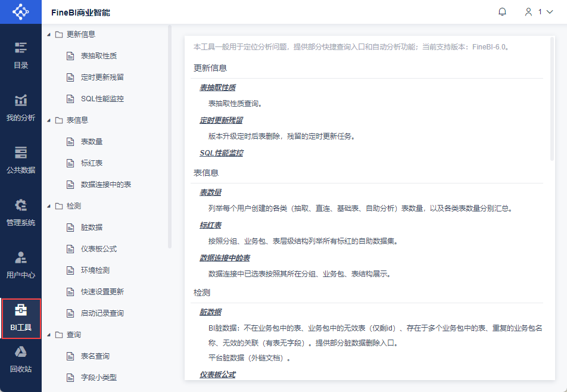This screenshot has height=392, width=567.
Task: Click document icon beside 表名查询
Action: [70, 356]
